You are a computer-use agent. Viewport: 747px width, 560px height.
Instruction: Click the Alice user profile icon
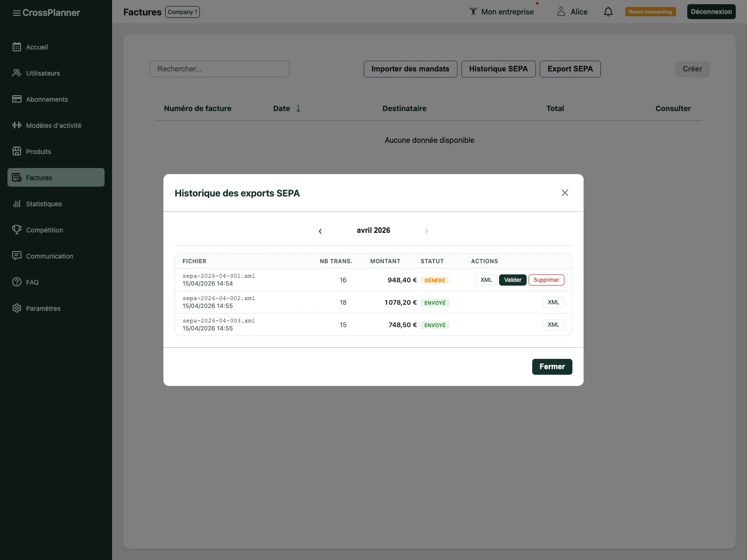pos(561,12)
